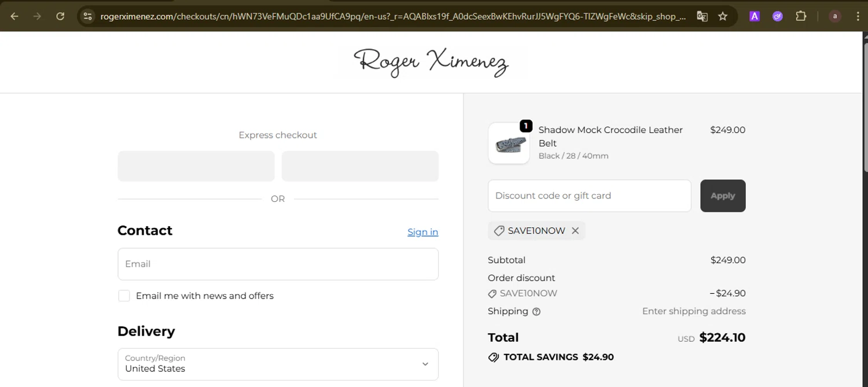Screen dimensions: 868x387
Task: Click the Roger Ximenez logo
Action: (431, 62)
